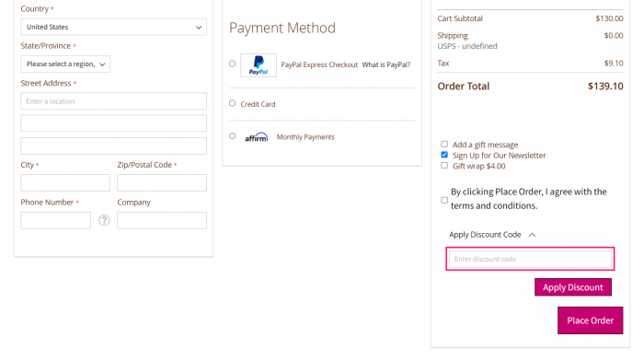Click the PayPal logo image
Image resolution: width=644 pixels, height=361 pixels.
coord(259,65)
